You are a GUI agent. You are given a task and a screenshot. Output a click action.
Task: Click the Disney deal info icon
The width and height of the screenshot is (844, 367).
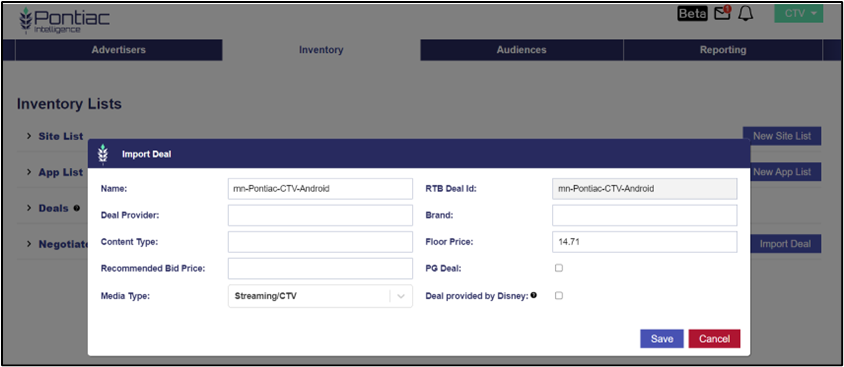point(533,295)
